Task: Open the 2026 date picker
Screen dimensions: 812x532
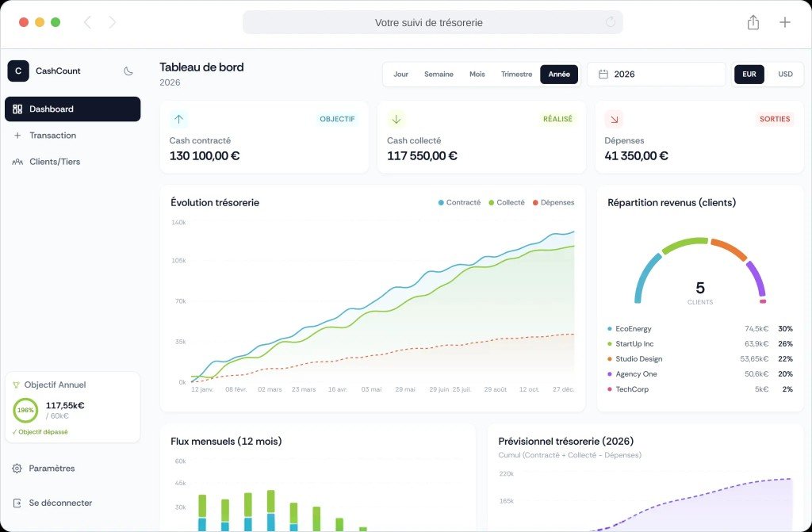Action: tap(656, 75)
